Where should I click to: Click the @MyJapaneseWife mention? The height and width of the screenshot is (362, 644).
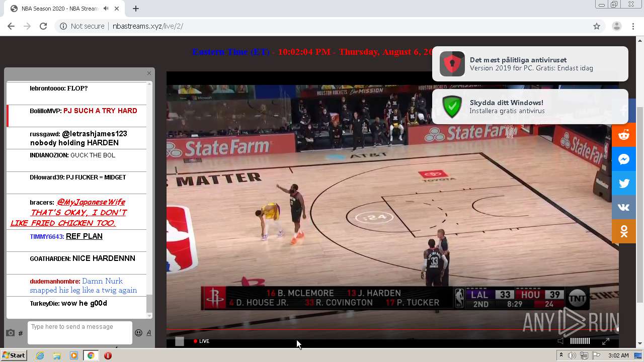pyautogui.click(x=91, y=202)
